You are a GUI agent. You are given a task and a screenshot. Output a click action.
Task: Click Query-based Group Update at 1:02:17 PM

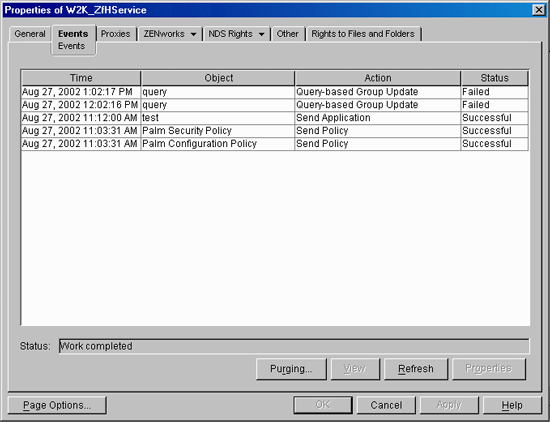[x=377, y=92]
